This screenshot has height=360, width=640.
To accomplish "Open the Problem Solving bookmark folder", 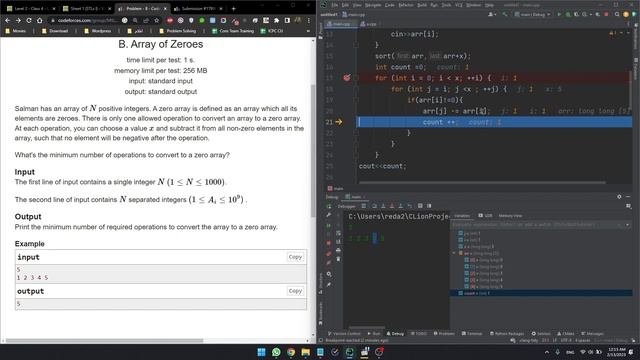I will [178, 31].
